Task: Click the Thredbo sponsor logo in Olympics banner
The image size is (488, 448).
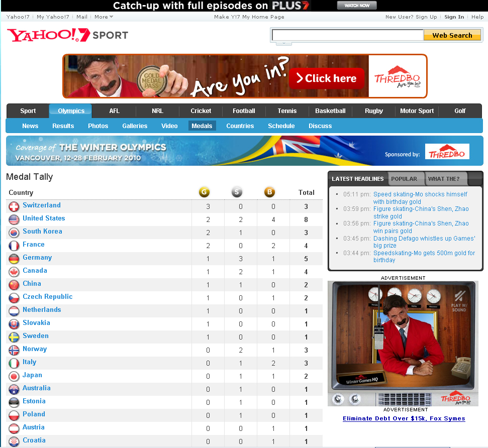Action: [447, 152]
